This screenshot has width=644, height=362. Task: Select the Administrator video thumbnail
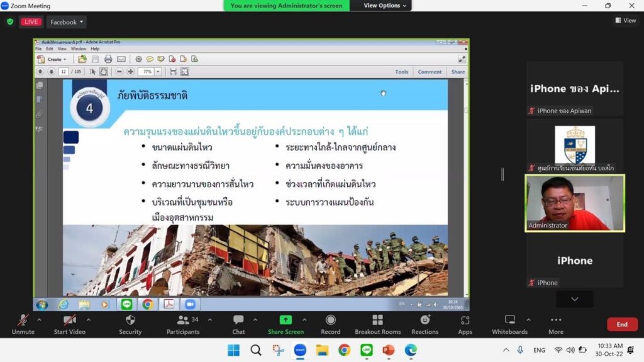coord(575,203)
